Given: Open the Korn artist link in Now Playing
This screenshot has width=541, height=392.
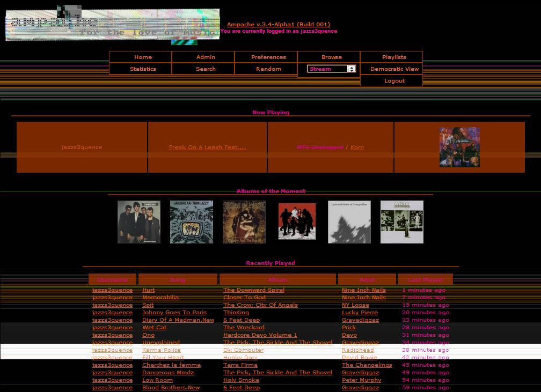Looking at the screenshot, I should coord(357,147).
